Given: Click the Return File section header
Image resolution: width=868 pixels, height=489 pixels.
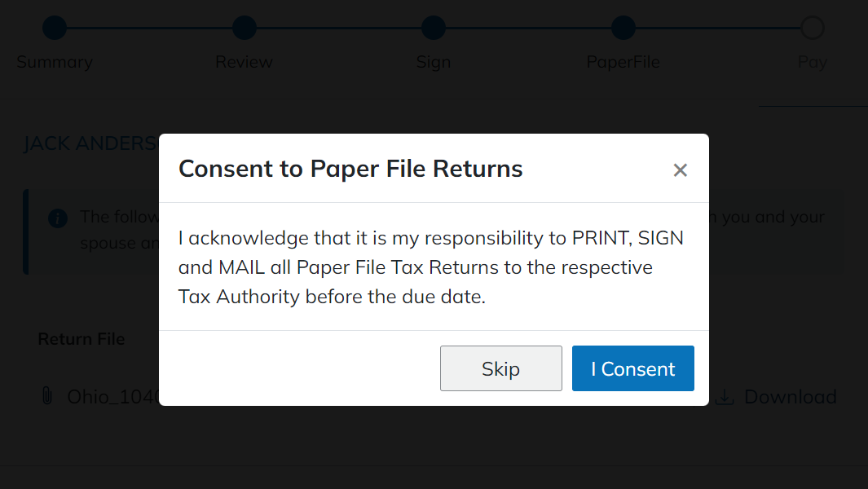Looking at the screenshot, I should tap(82, 338).
